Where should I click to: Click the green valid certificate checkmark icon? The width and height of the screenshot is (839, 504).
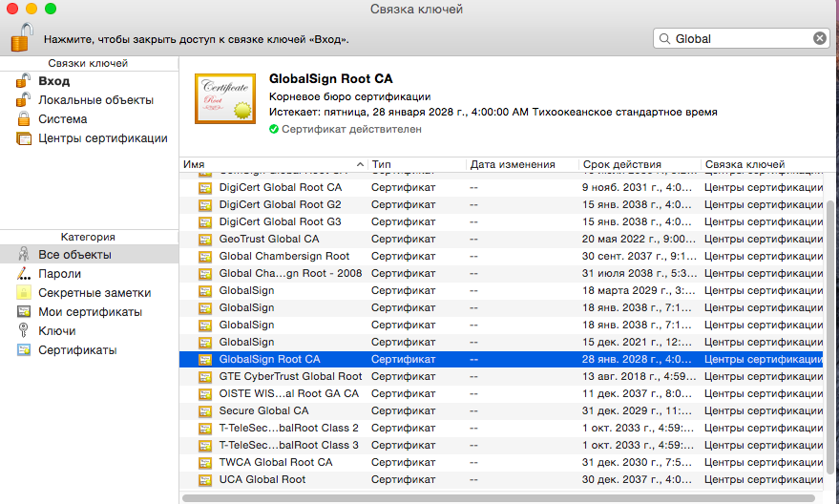coord(274,129)
